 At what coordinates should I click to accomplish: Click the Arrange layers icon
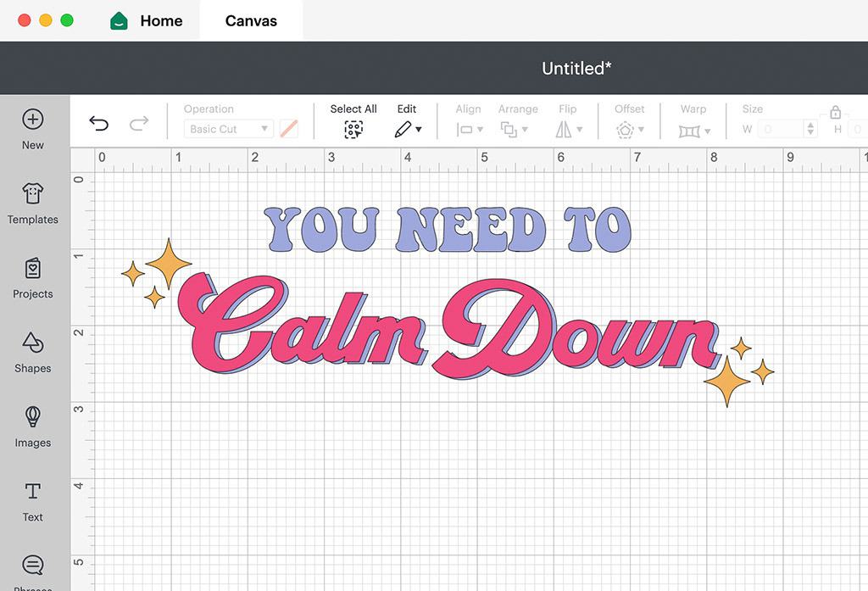tap(509, 130)
